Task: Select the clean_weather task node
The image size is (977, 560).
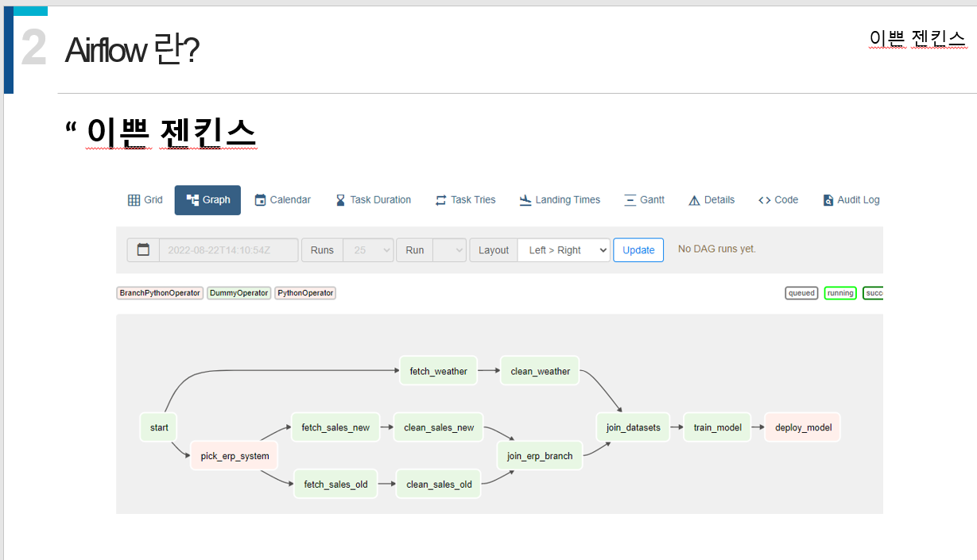Action: [541, 371]
